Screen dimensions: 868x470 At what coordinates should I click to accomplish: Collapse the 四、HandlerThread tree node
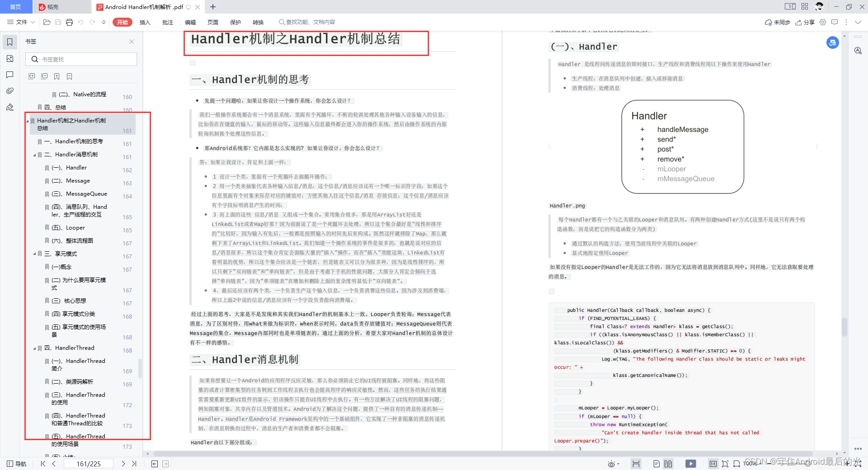34,348
